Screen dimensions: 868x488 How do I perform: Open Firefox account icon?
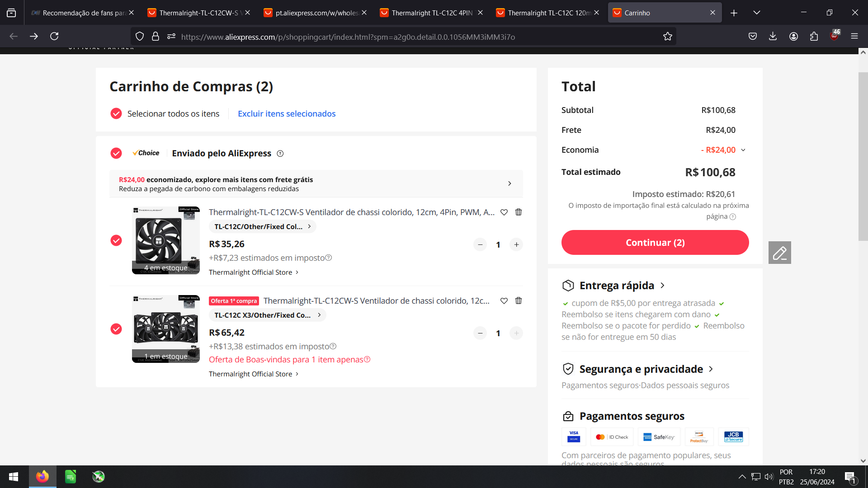[x=793, y=36]
